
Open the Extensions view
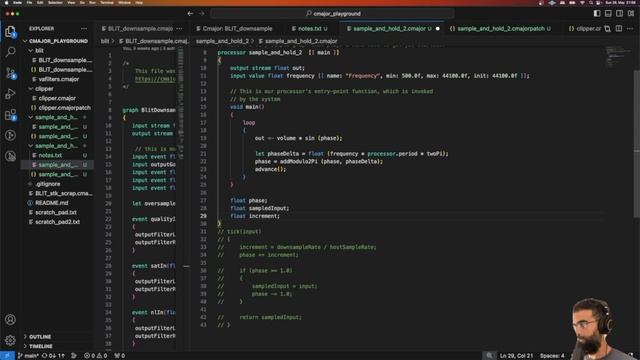click(10, 115)
